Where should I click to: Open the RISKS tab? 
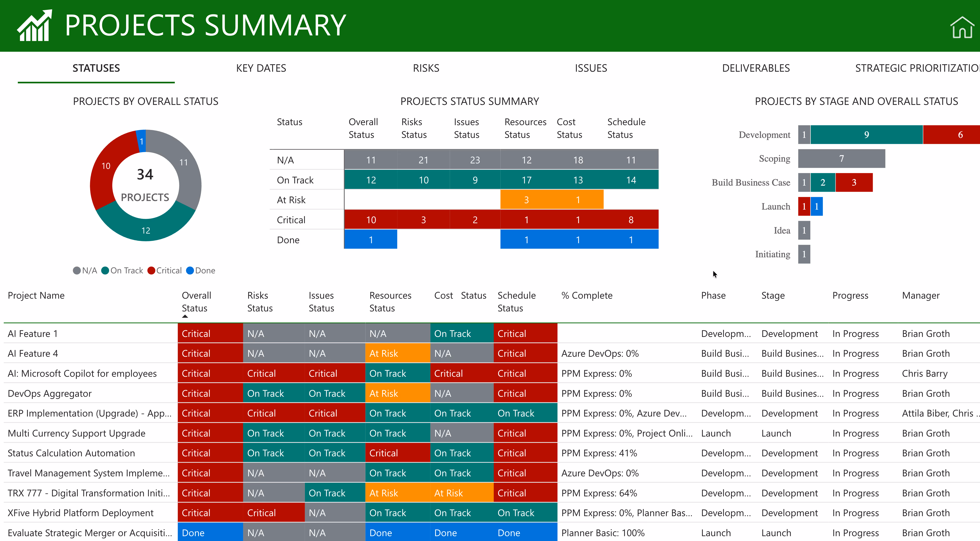pos(426,68)
